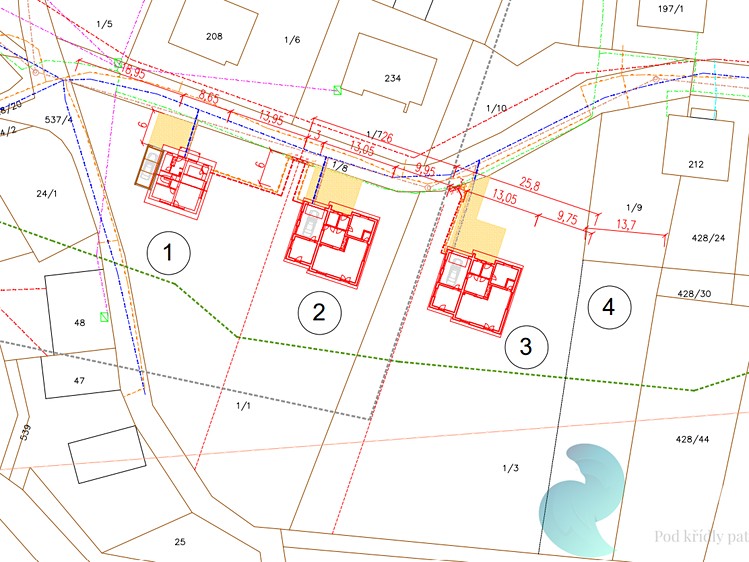Click red dimension 9,95
The image size is (749, 562).
pos(425,170)
